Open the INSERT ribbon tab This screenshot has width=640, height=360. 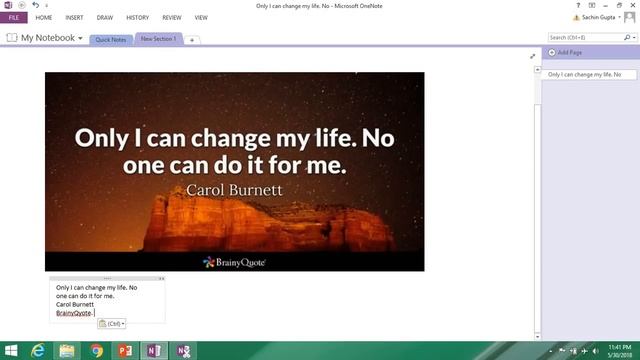point(74,18)
